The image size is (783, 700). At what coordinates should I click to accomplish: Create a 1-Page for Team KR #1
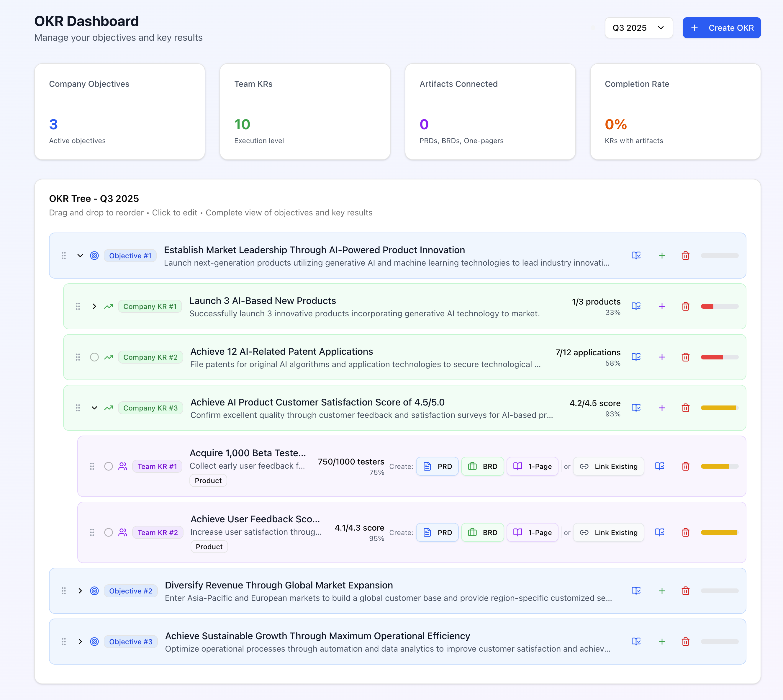pos(532,466)
